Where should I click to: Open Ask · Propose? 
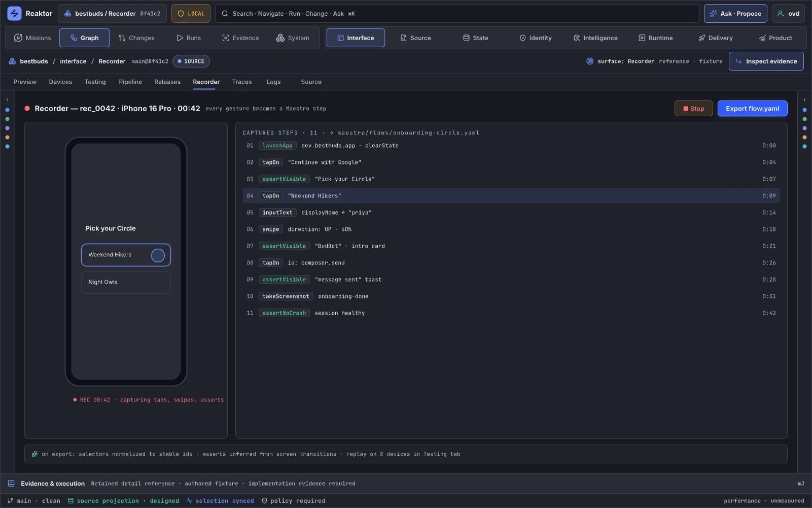735,14
